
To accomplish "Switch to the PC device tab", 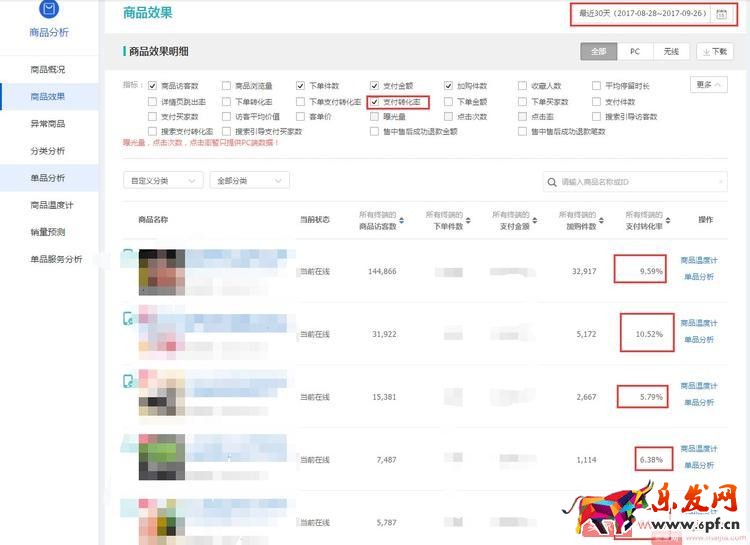I will coord(635,51).
